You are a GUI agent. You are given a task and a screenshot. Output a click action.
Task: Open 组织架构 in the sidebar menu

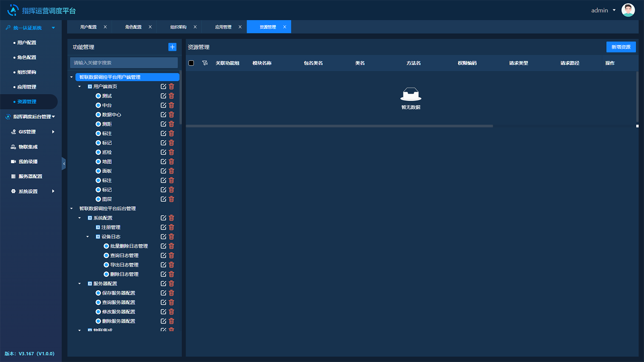click(x=27, y=72)
